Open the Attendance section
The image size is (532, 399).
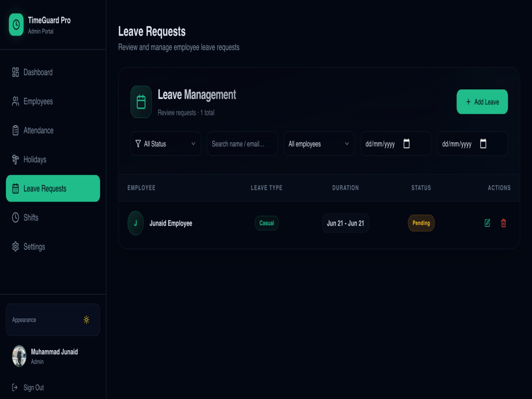[x=53, y=131]
